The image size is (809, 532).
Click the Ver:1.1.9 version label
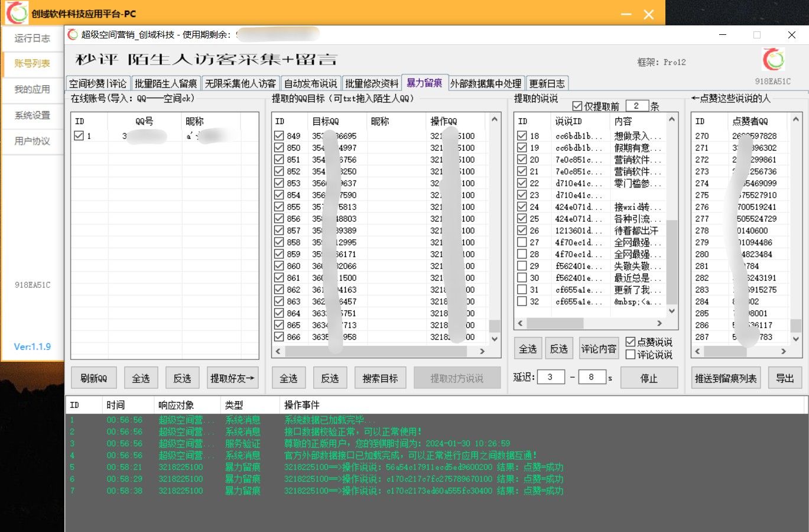[33, 347]
